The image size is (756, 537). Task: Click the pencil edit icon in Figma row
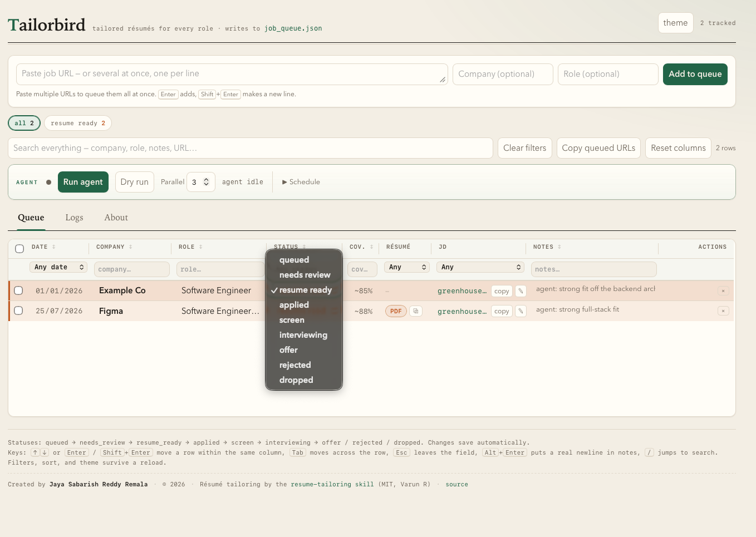tap(521, 312)
